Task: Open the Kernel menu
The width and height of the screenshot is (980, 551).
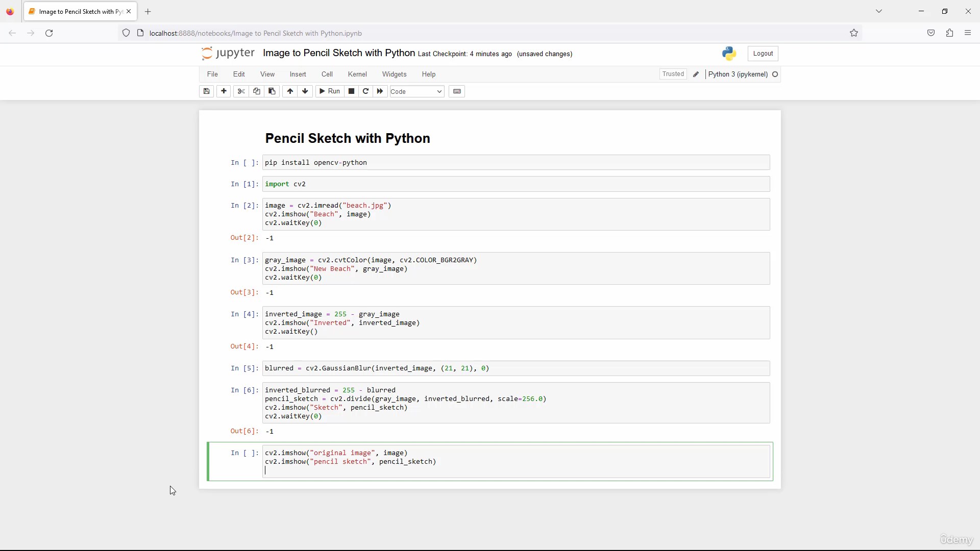Action: 357,74
